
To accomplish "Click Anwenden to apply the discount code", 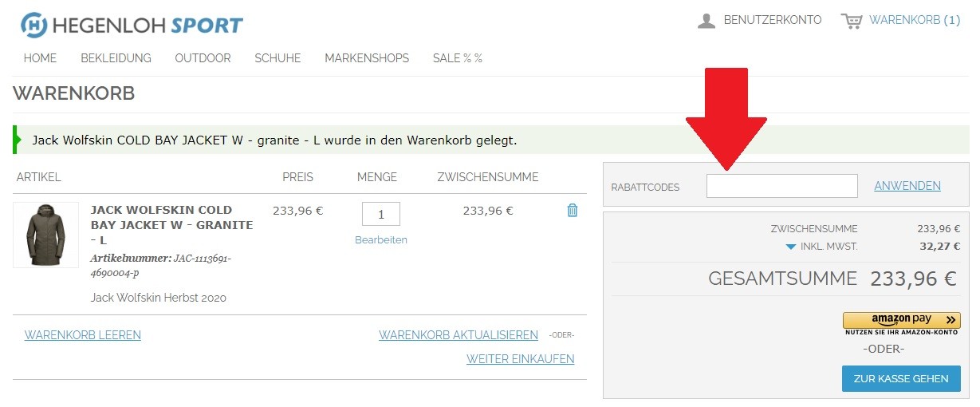I will (907, 186).
